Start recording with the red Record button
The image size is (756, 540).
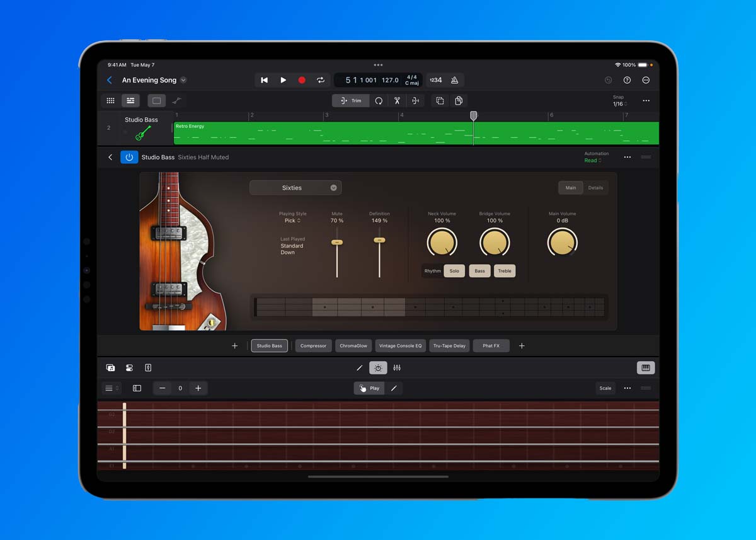click(x=302, y=80)
